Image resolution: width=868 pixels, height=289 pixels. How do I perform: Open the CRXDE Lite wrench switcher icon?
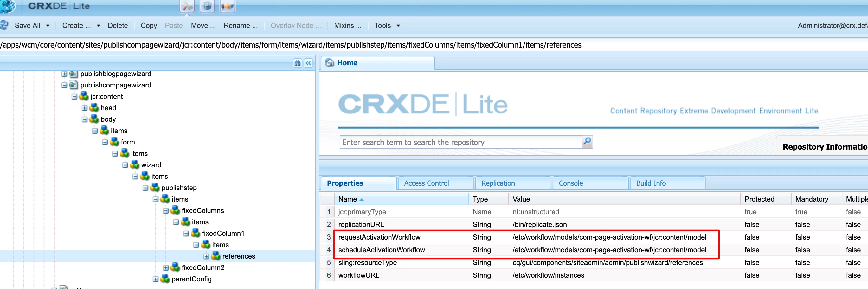click(x=187, y=6)
